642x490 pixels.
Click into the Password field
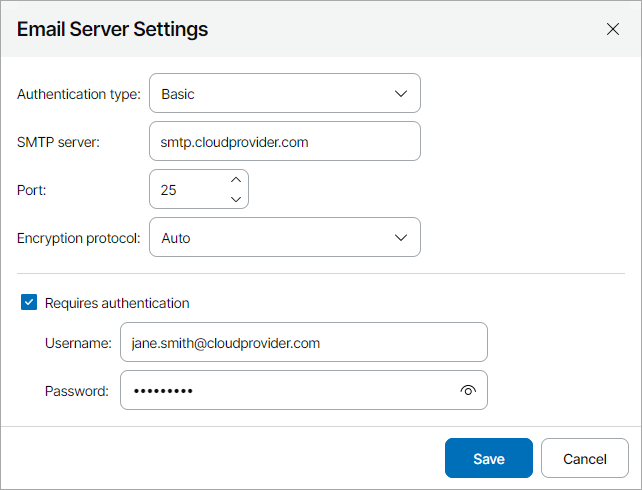click(x=285, y=391)
